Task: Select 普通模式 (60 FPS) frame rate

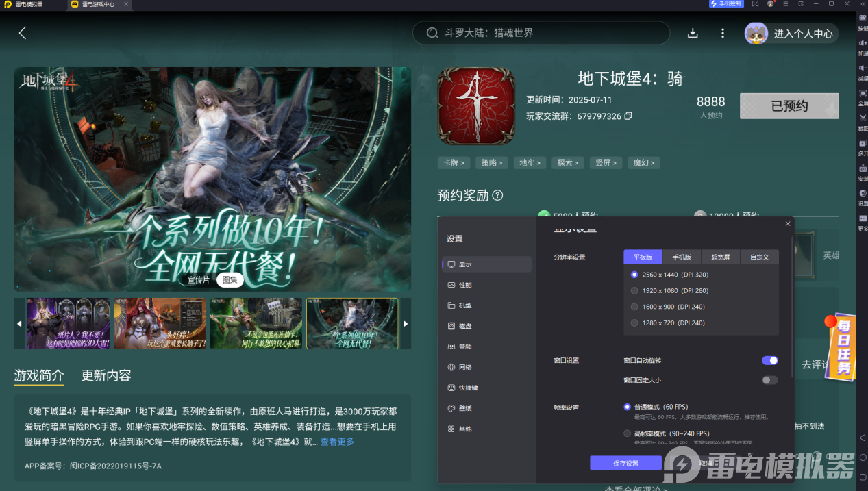Action: coord(656,407)
